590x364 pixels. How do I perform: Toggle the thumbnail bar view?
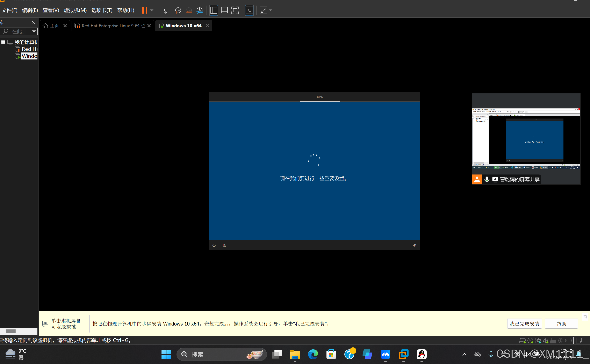[224, 10]
